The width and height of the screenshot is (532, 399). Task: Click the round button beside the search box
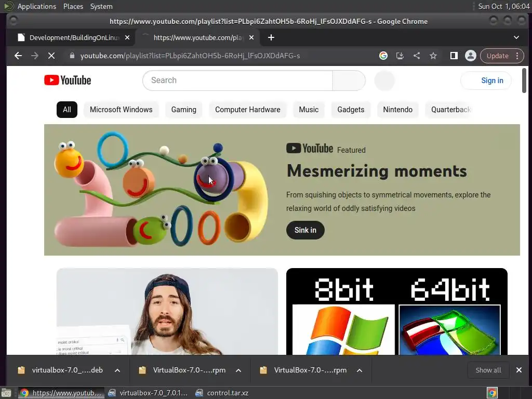[x=384, y=81]
